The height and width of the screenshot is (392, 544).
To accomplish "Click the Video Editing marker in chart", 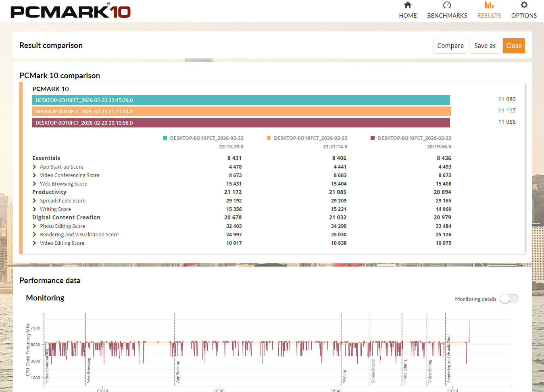I will [x=430, y=371].
